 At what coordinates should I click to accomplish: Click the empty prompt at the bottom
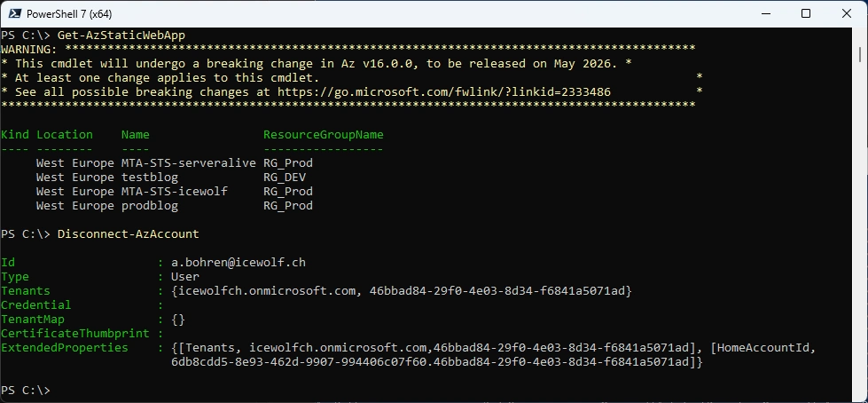(x=26, y=391)
